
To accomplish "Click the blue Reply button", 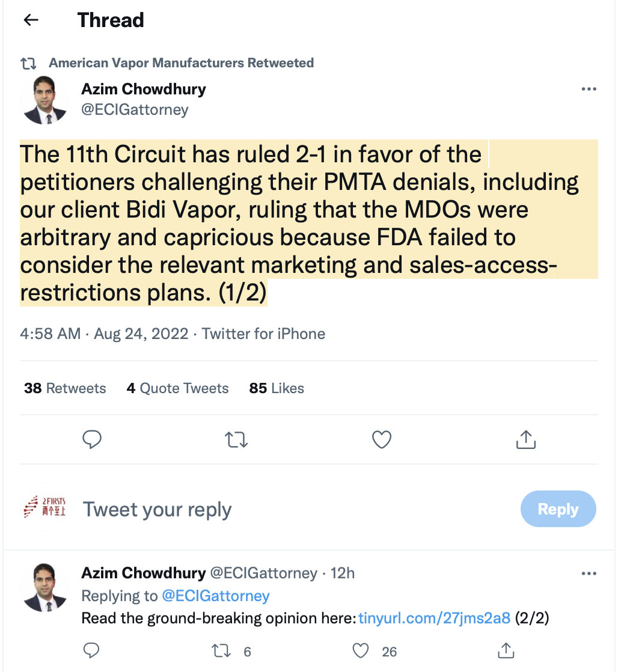I will [558, 509].
